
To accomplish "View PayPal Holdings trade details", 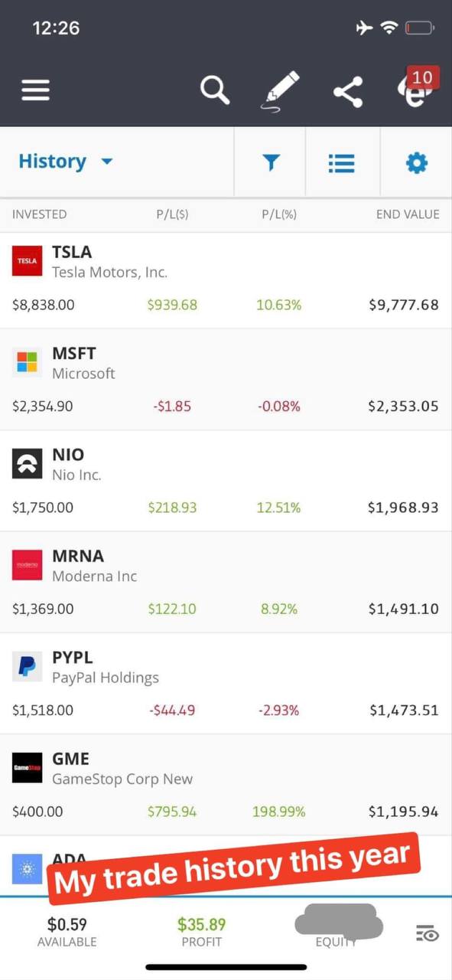I will click(x=226, y=683).
